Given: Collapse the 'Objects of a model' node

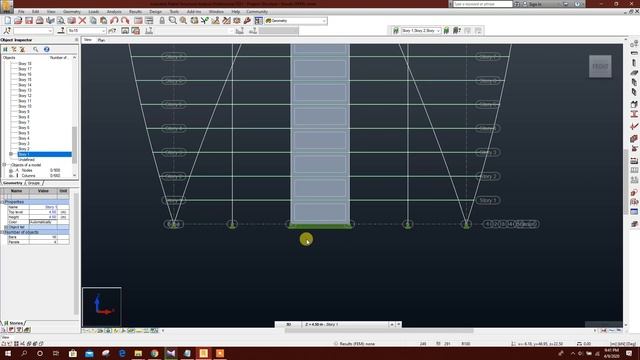Looking at the screenshot, I should (x=4, y=165).
